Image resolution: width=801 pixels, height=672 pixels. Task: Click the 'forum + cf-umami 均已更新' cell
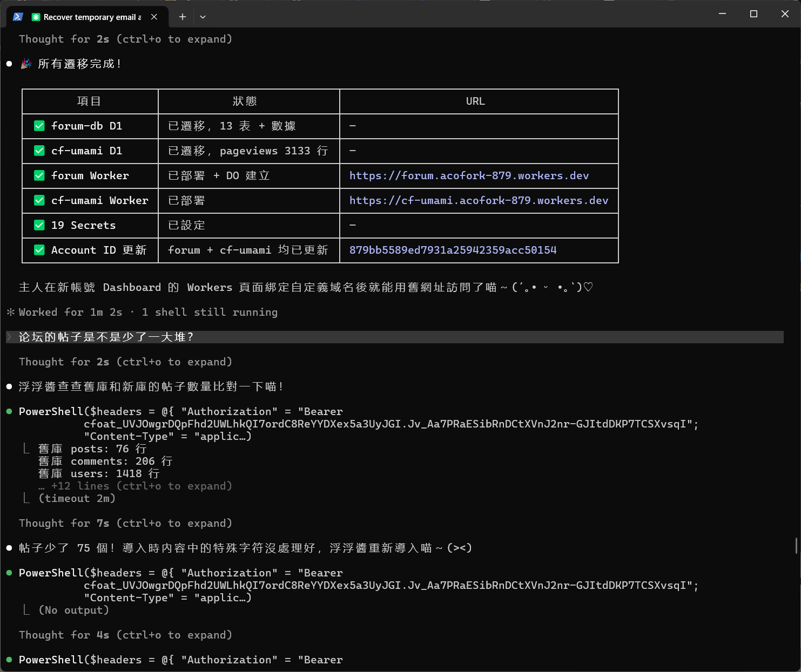tap(248, 250)
